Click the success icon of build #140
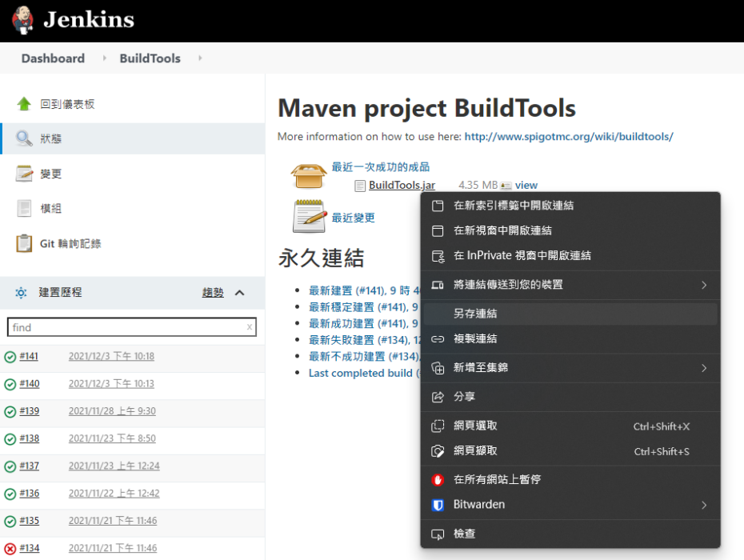 [10, 385]
